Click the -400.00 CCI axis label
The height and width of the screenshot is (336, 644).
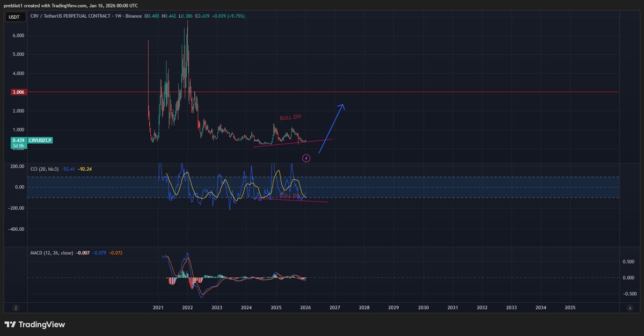coord(16,229)
